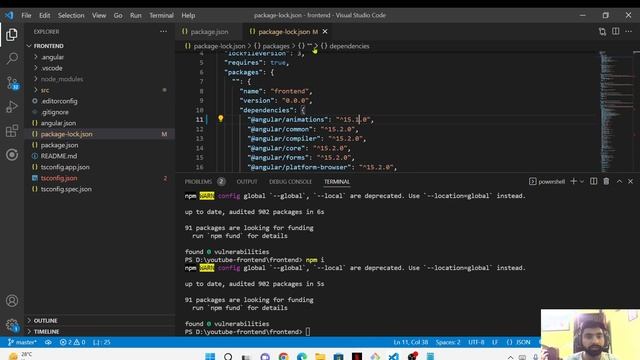Open the Run menu
This screenshot has height=360, width=640.
[x=136, y=15]
